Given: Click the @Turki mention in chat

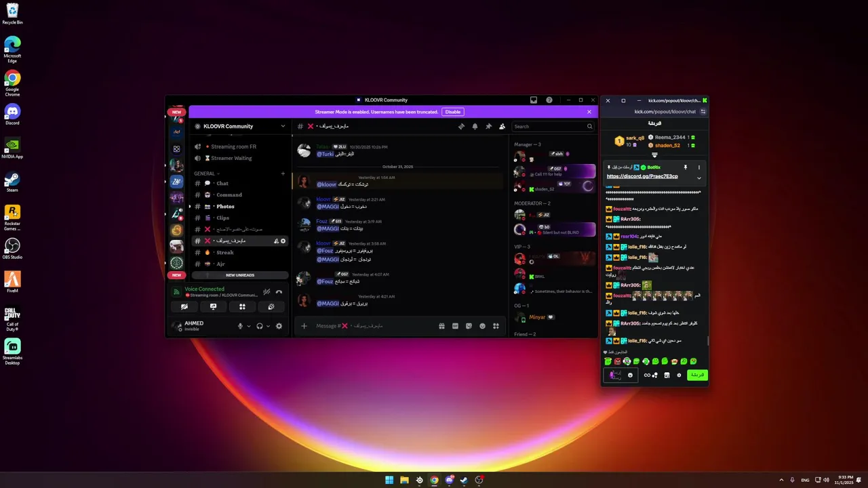Looking at the screenshot, I should (325, 154).
